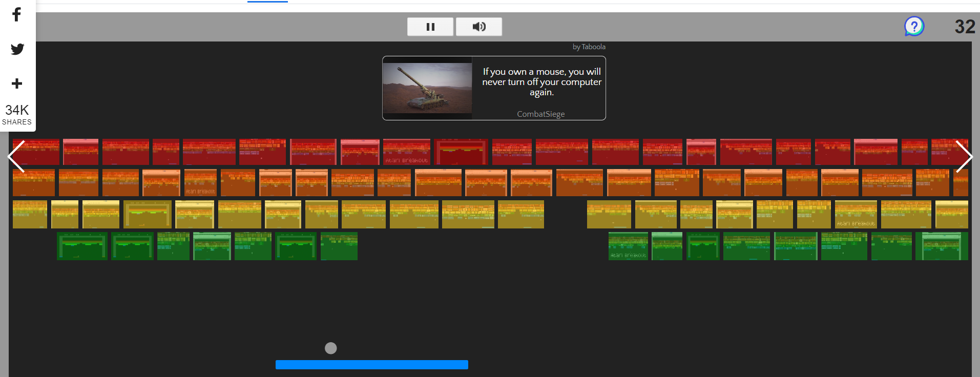This screenshot has height=377, width=980.
Task: Click the red brick labeled atari breakout
Action: 407,152
